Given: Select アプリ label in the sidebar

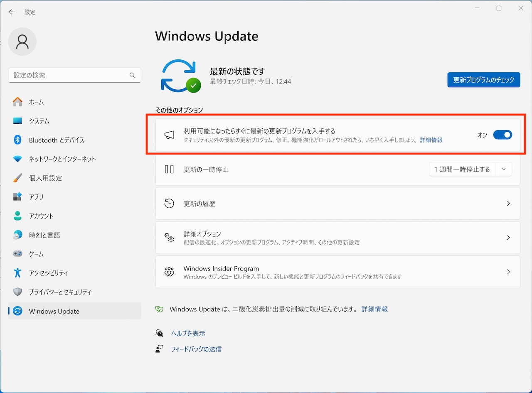Looking at the screenshot, I should (36, 197).
